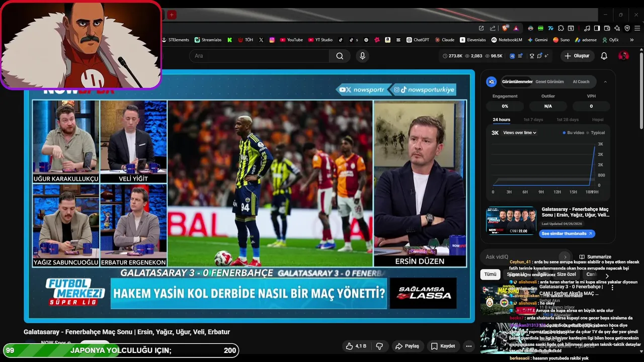Open the STElements bookmark
The width and height of the screenshot is (644, 362).
point(176,40)
